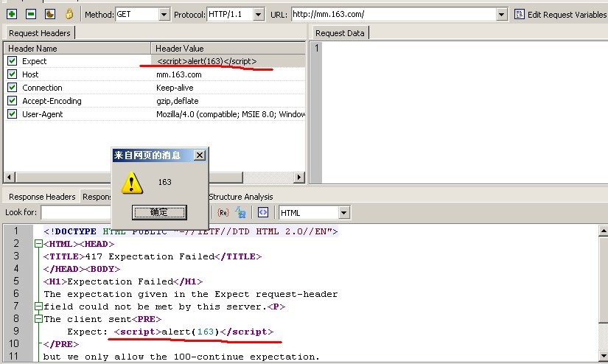608x364 pixels.
Task: Uncheck the Connection header checkbox
Action: (12, 87)
